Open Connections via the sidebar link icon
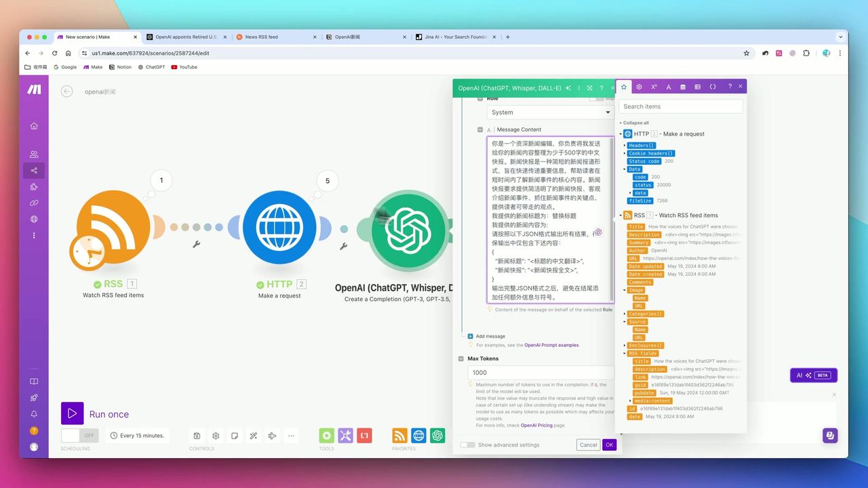The width and height of the screenshot is (868, 488). pos(34,203)
